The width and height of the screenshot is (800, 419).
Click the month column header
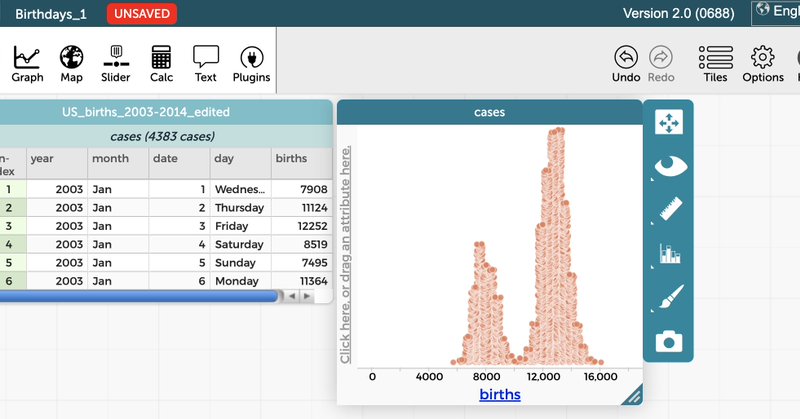(118, 163)
